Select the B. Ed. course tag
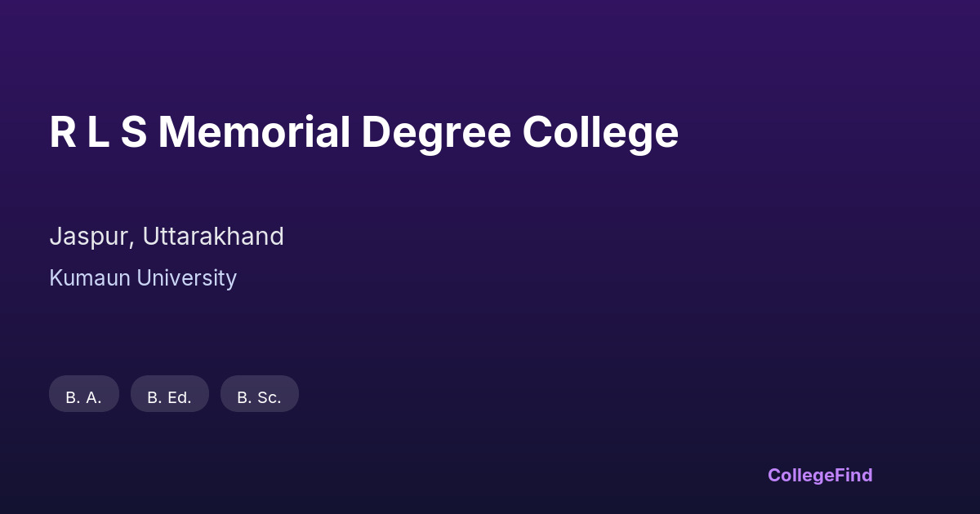 [170, 394]
